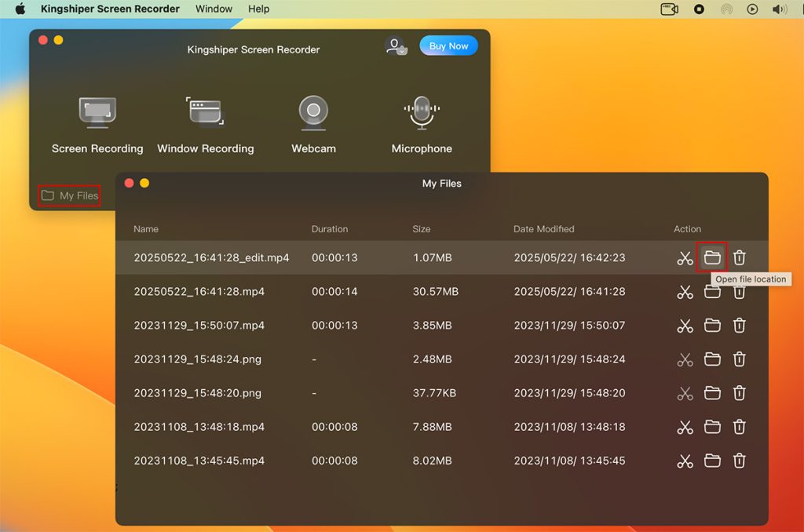Image resolution: width=804 pixels, height=532 pixels.
Task: Click date 2023/11/08/ 13:45:45
Action: coord(570,461)
